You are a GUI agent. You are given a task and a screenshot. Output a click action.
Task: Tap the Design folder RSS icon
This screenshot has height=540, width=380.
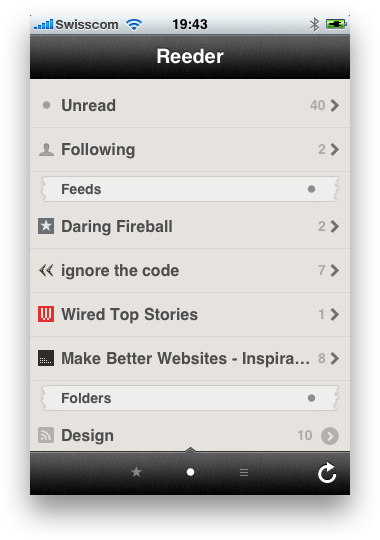(x=46, y=435)
